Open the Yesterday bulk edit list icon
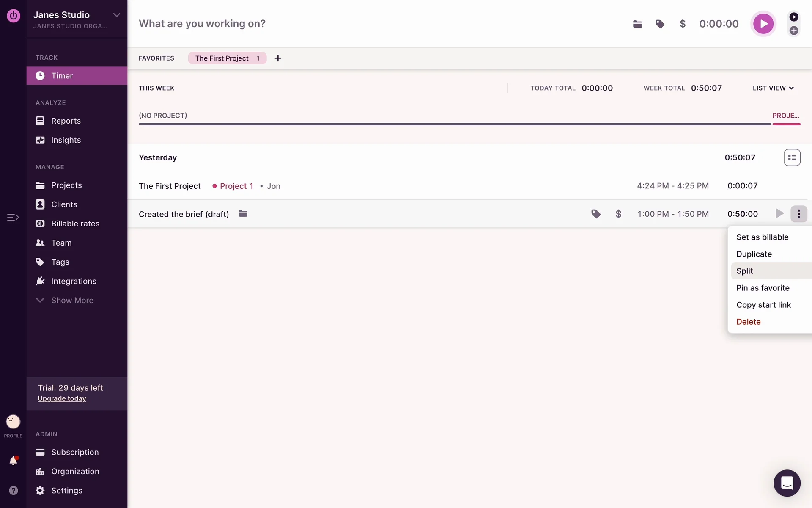This screenshot has height=508, width=812. click(x=792, y=157)
